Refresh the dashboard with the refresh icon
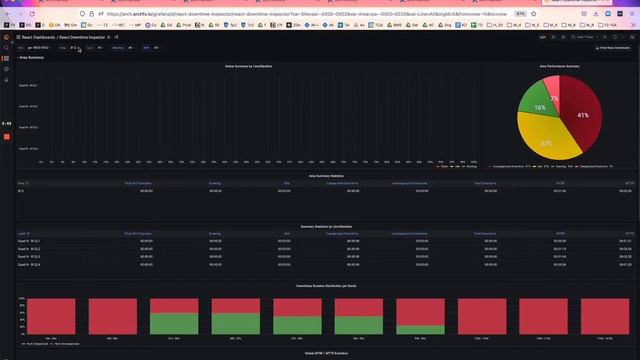The image size is (640, 360). 615,37
